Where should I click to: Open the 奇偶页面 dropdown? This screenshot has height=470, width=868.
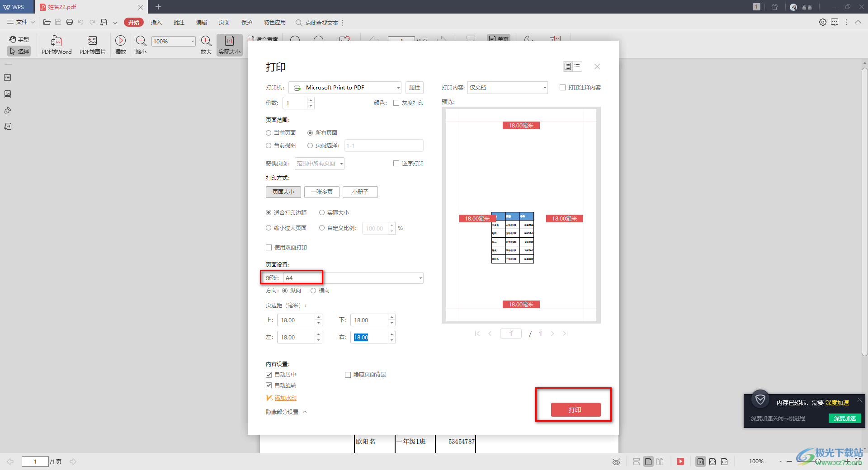(x=319, y=164)
